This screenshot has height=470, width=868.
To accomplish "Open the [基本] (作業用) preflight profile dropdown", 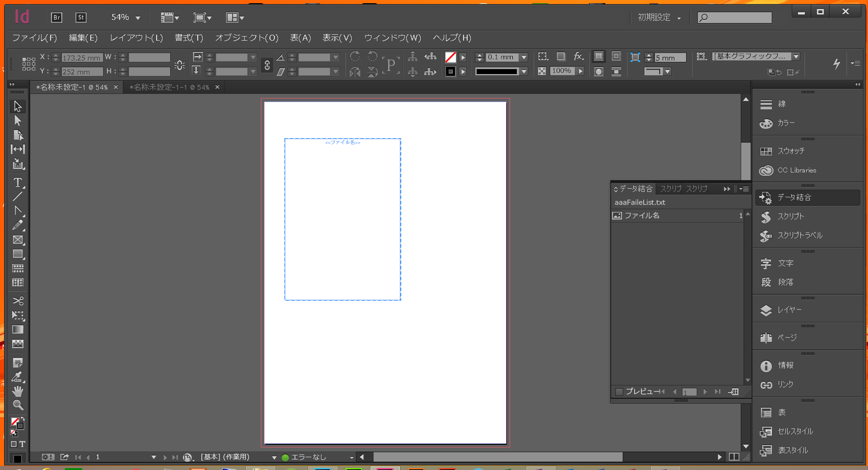I will coord(274,457).
